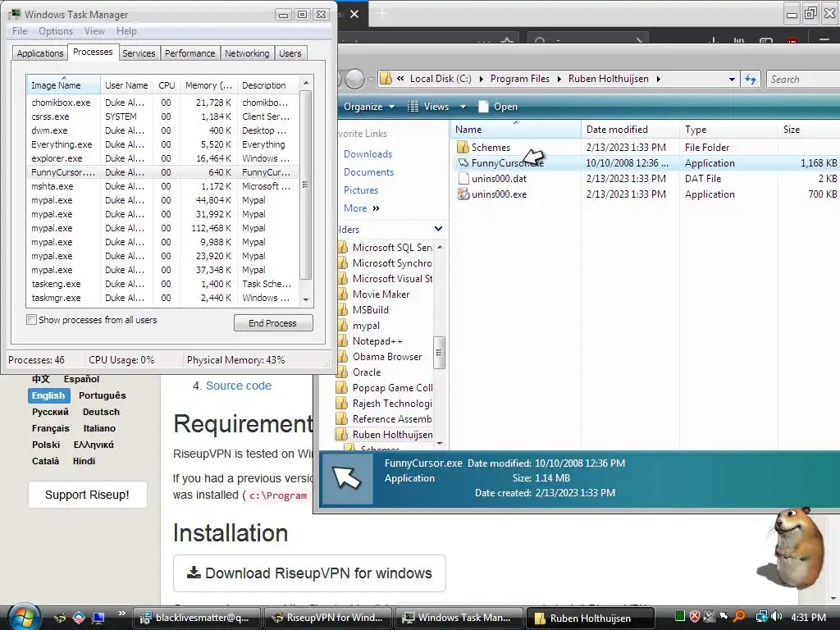840x630 pixels.
Task: Click the network icon in system tray
Action: point(761,617)
